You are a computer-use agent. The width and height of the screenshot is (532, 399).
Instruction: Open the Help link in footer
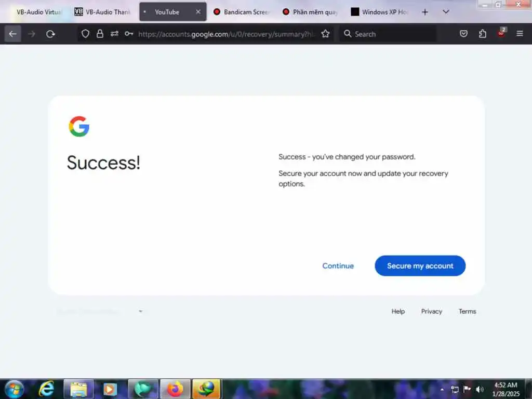(x=398, y=311)
